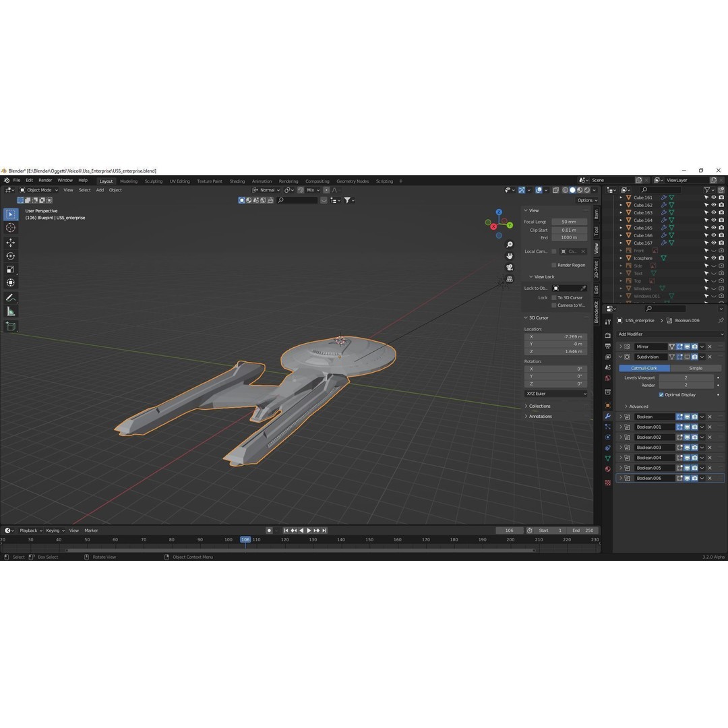
Task: Hide Icosphere with its eye icon
Action: 714,258
